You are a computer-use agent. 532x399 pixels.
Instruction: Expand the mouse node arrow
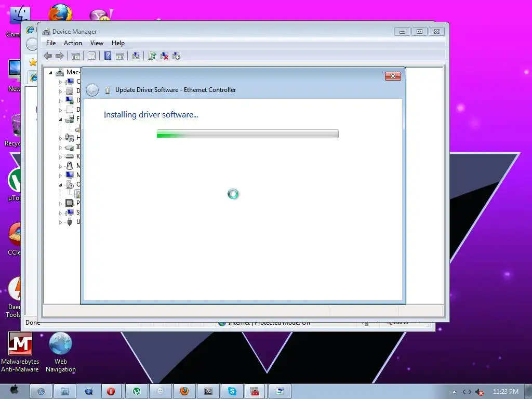(60, 166)
